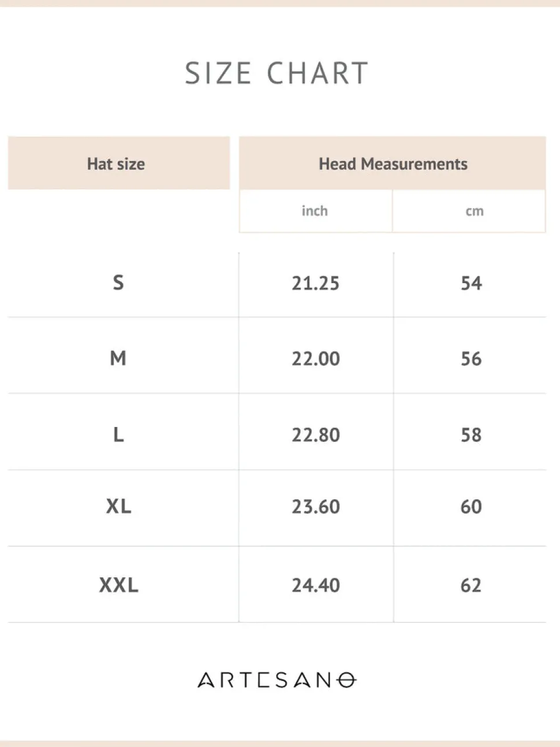
Task: Click the 62 cm measurement
Action: [x=471, y=585]
